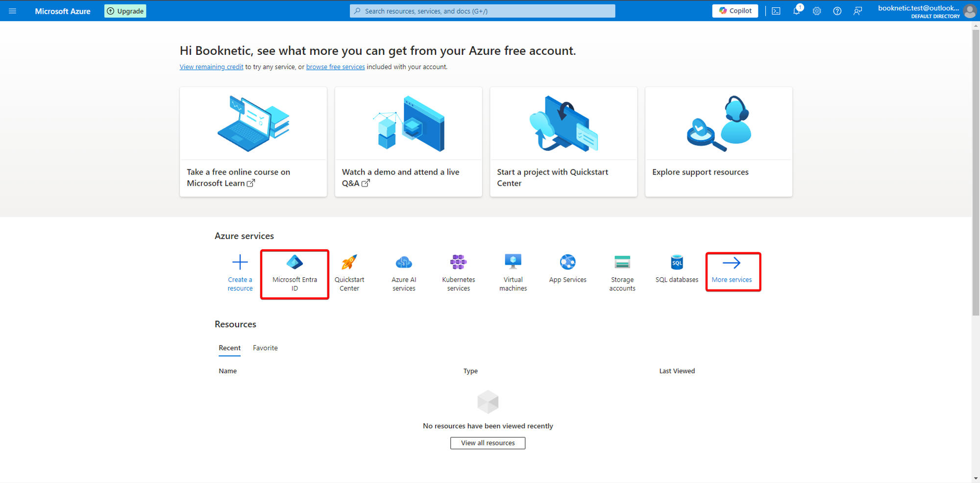Image resolution: width=980 pixels, height=483 pixels.
Task: Go to Microsoft Azure home title
Action: (63, 11)
